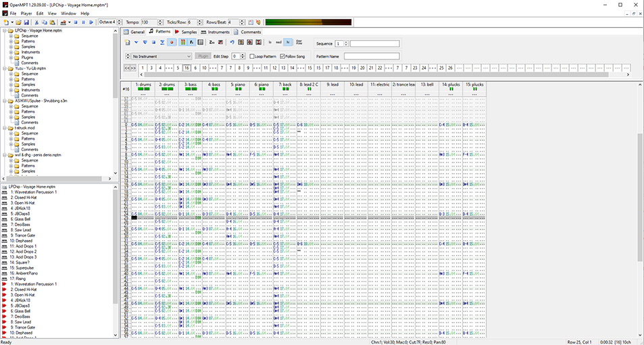This screenshot has height=345, width=644.
Task: Select order entry 16 in the sequence
Action: click(187, 68)
